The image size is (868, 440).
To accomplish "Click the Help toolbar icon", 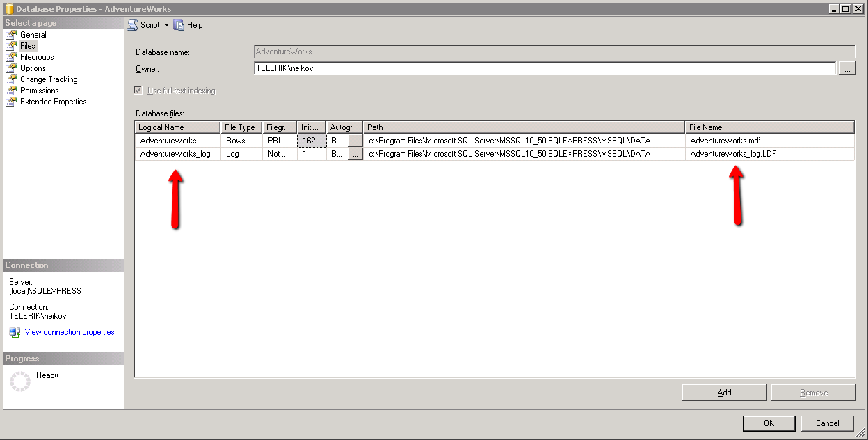I will (x=179, y=25).
